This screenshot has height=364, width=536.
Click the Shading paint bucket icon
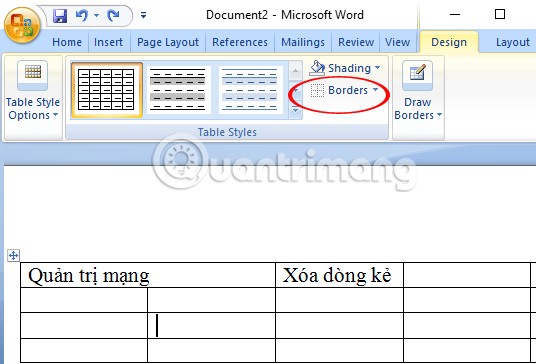[x=317, y=68]
